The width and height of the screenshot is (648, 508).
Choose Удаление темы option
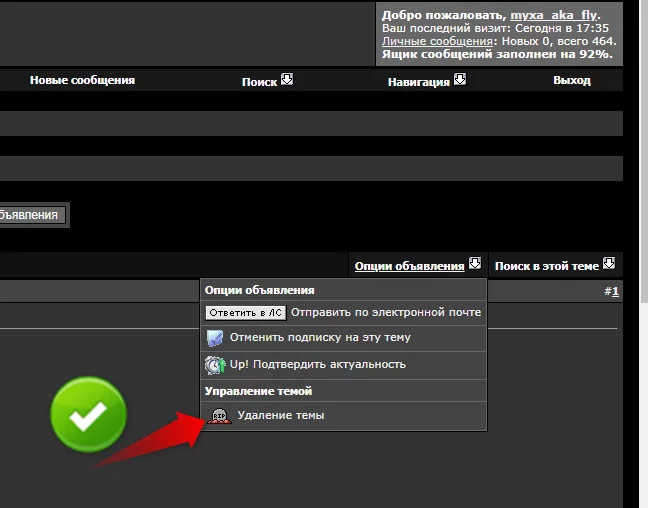281,415
